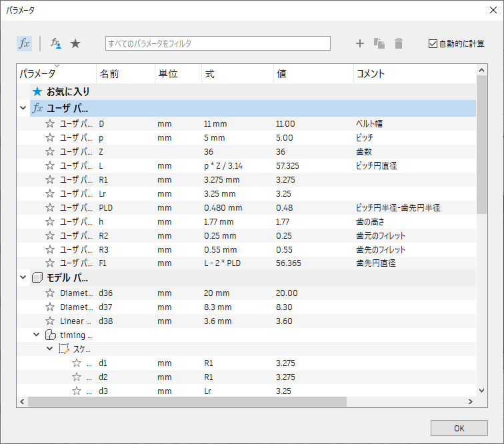Click the sketch icon under timing component
The width and height of the screenshot is (504, 444).
point(64,349)
